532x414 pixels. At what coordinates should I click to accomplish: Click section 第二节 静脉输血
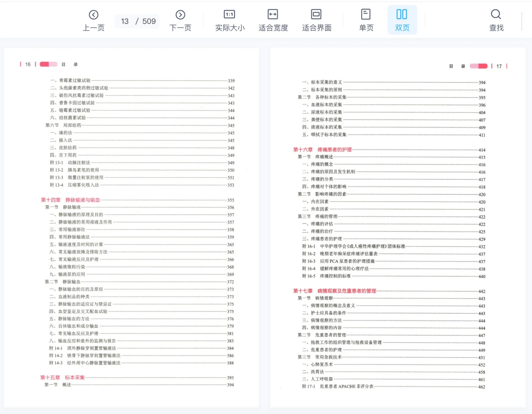pyautogui.click(x=63, y=282)
